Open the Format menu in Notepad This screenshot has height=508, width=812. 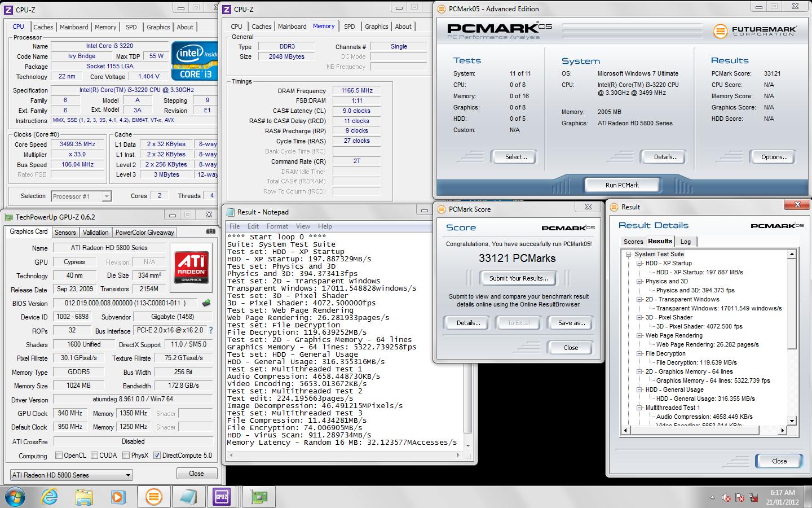pyautogui.click(x=277, y=226)
